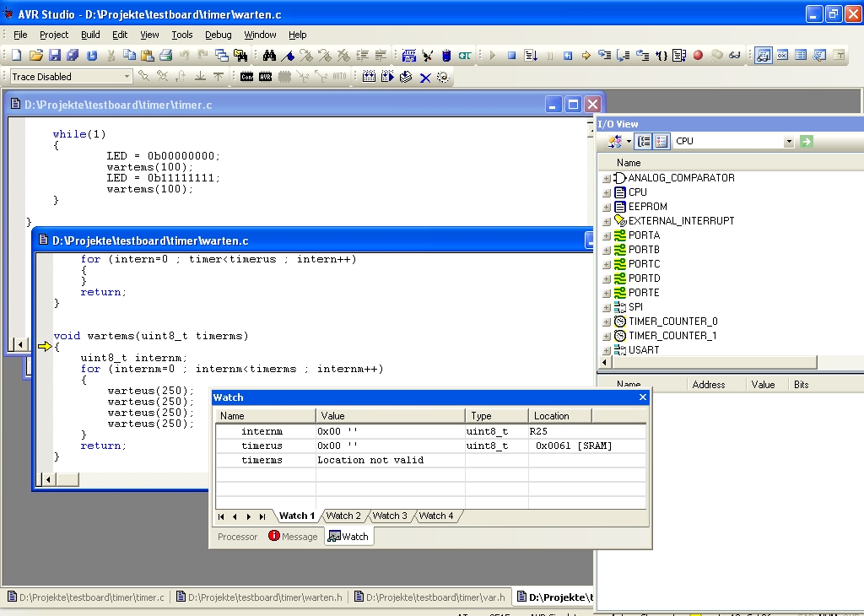The image size is (864, 616).
Task: Toggle breakpoint with the red circle icon
Action: (698, 55)
